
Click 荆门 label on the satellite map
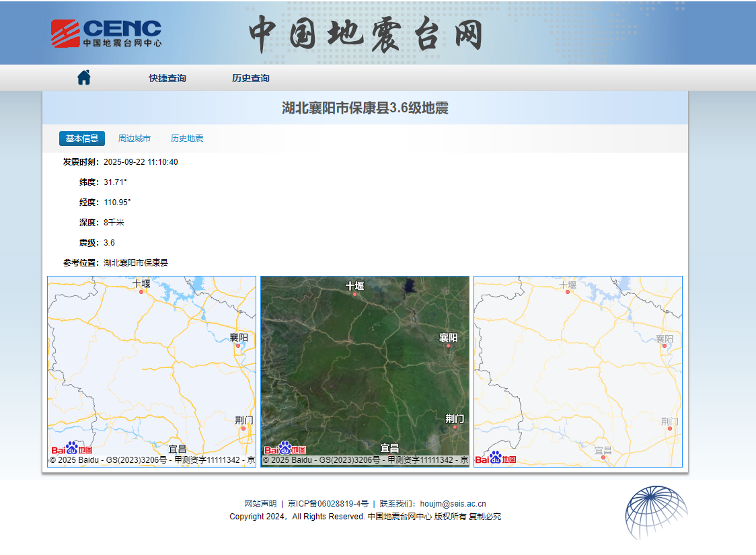click(x=455, y=418)
